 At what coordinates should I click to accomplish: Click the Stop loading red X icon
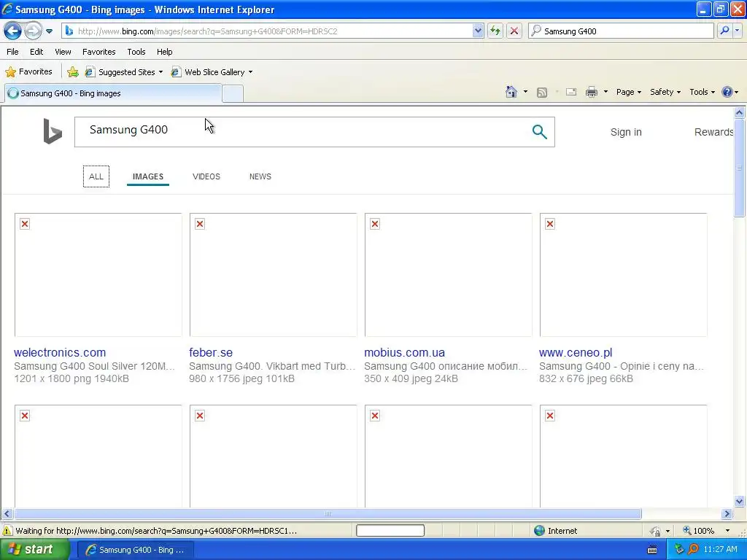[x=514, y=31]
